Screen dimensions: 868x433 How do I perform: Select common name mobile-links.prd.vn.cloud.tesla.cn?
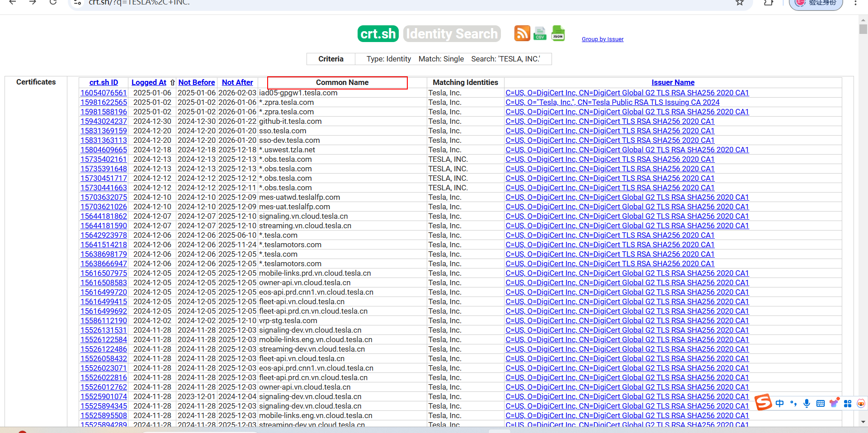click(x=315, y=273)
